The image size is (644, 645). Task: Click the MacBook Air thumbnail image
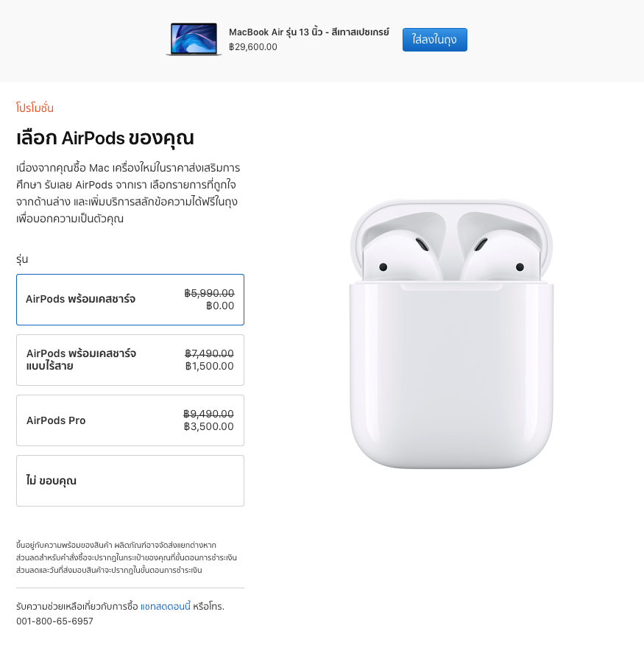pyautogui.click(x=194, y=40)
